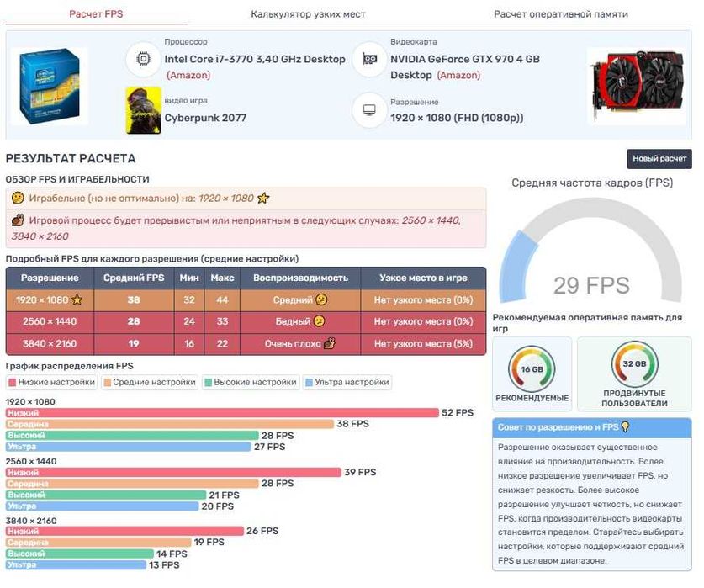Click the snail icon next to Очень плохо

(330, 344)
